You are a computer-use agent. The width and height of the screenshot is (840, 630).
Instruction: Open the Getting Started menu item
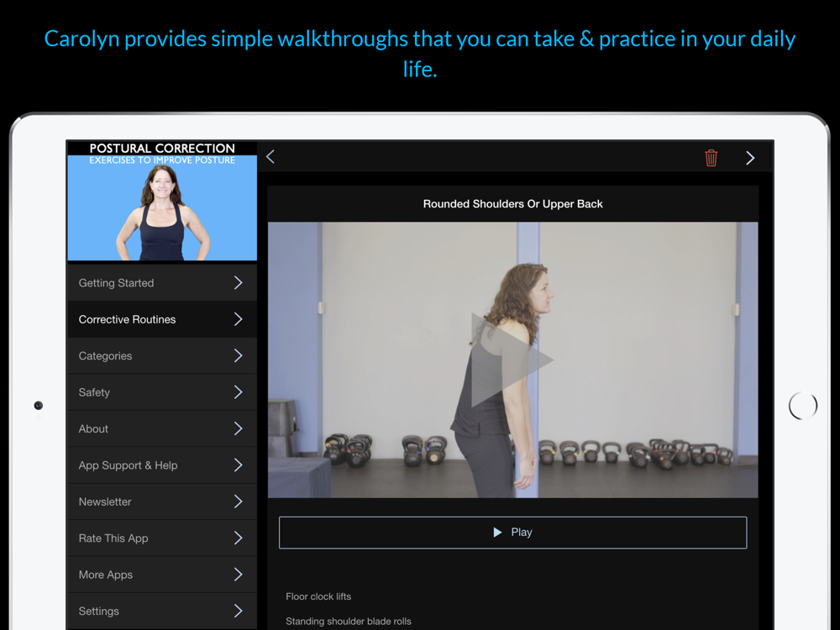click(x=162, y=283)
